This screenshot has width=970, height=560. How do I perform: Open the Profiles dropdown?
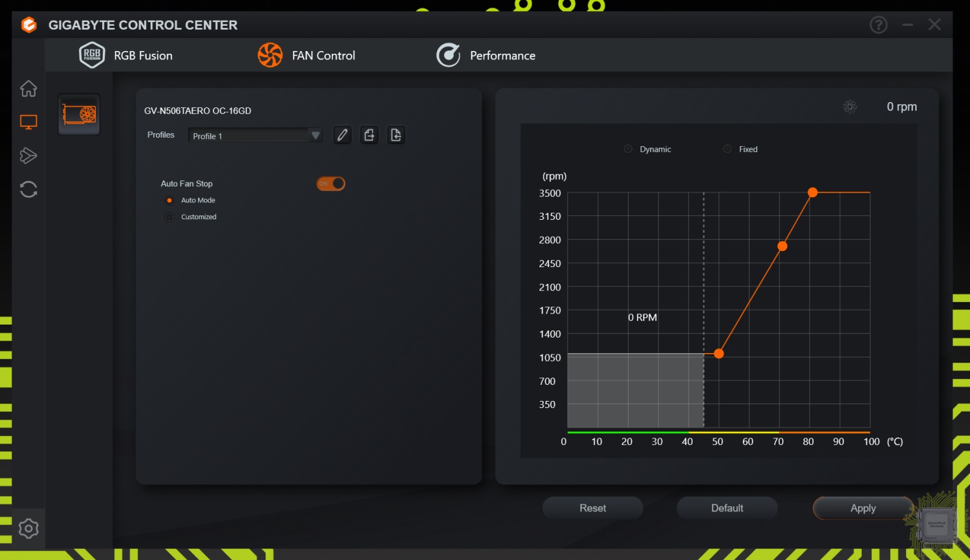point(255,135)
